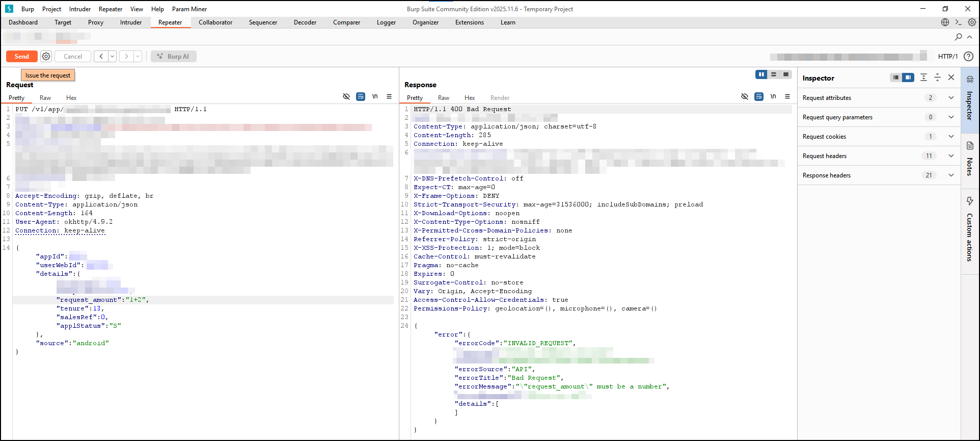Open HTTP/1 help question mark icon
980x441 pixels.
coord(969,57)
